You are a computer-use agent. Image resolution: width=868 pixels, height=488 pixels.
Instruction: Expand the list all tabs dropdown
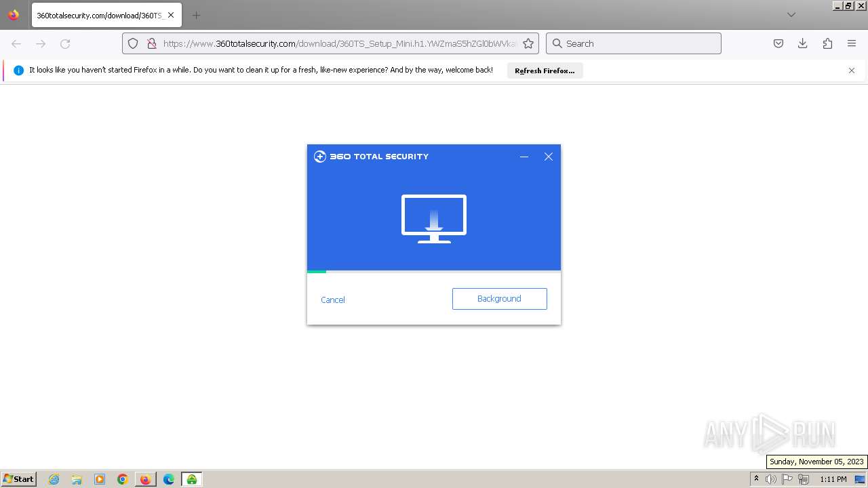click(x=791, y=15)
